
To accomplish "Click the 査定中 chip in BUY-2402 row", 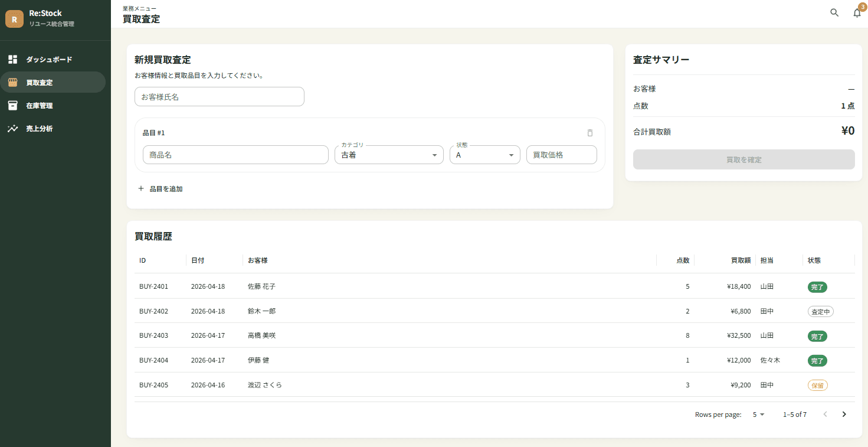I will click(821, 311).
